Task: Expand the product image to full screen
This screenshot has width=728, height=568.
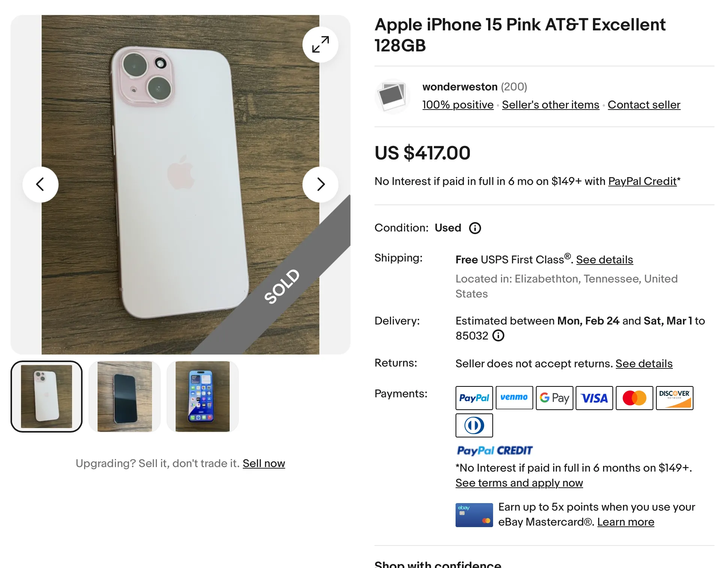Action: pyautogui.click(x=320, y=45)
